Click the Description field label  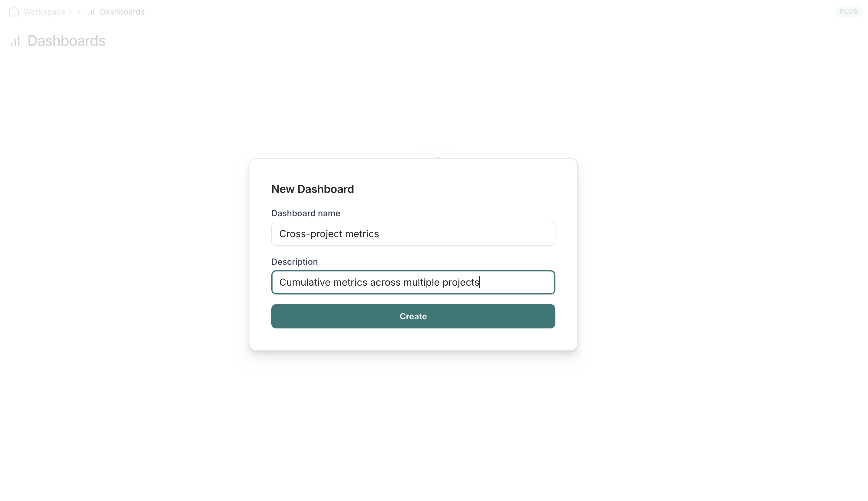[x=294, y=261]
